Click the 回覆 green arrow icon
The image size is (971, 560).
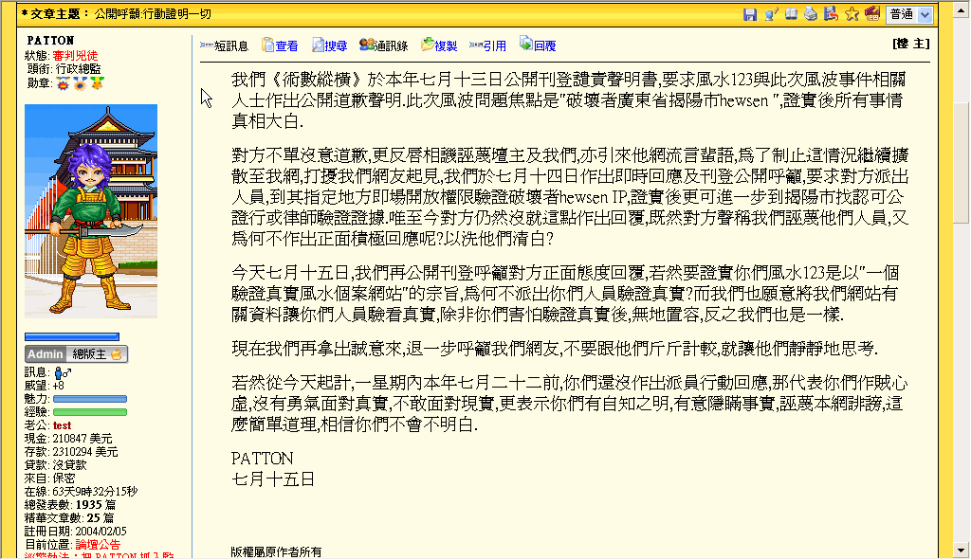coord(525,44)
